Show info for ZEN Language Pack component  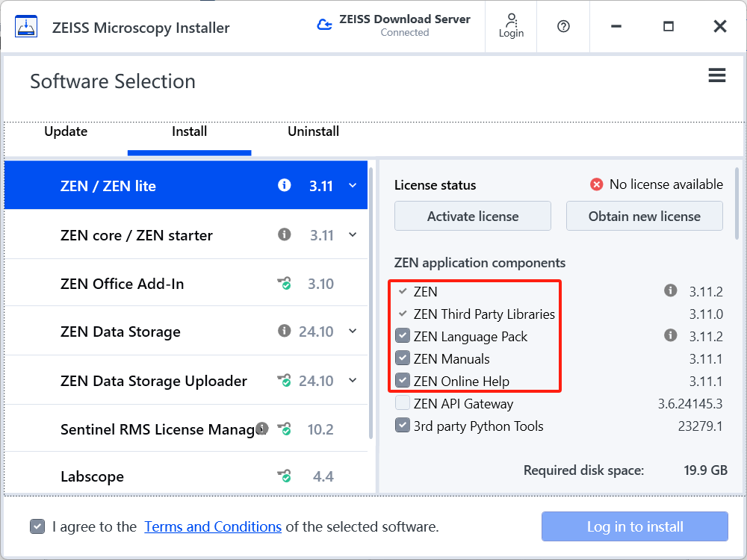[x=670, y=335]
